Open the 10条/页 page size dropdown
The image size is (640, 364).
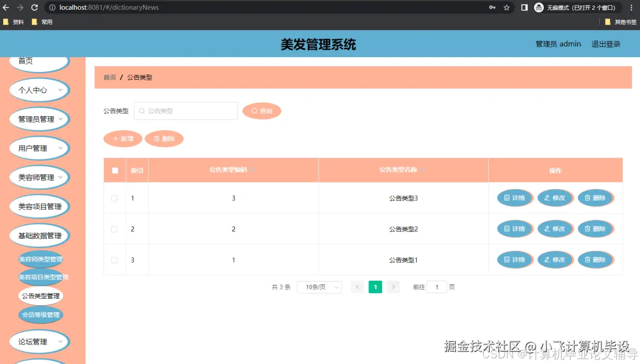(x=319, y=287)
